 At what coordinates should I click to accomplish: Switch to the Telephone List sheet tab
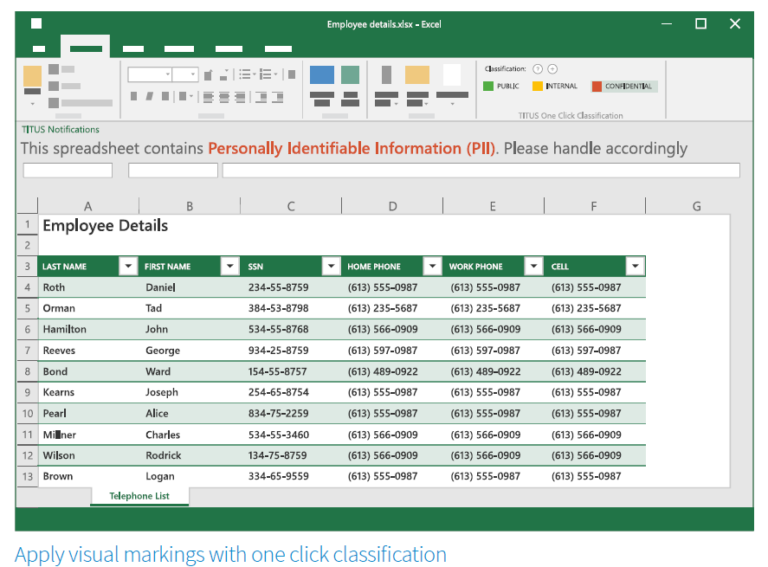[x=140, y=496]
